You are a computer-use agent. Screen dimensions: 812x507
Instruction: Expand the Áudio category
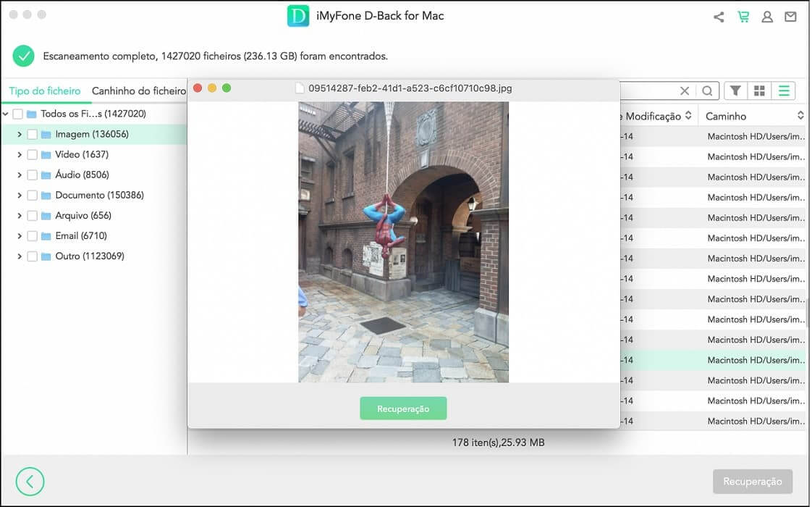click(19, 175)
